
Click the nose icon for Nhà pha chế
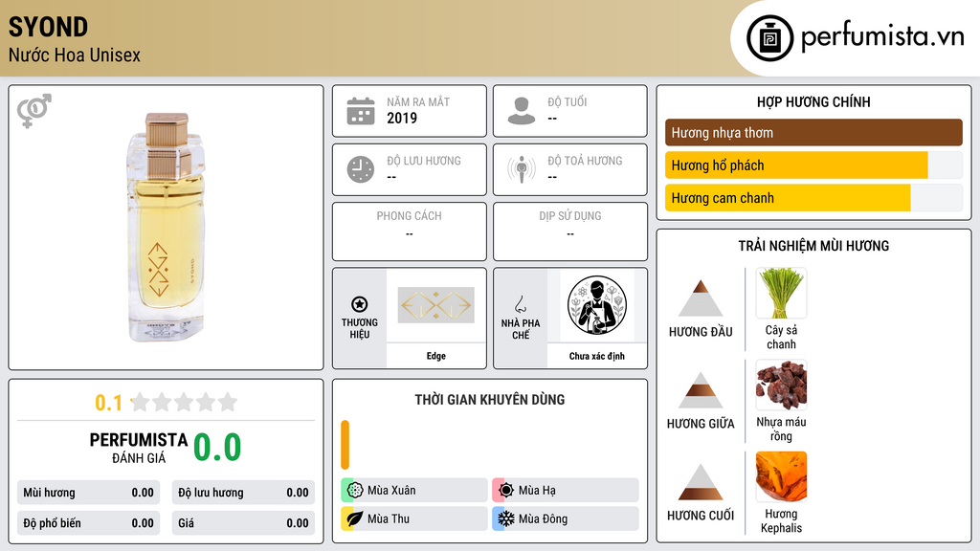pyautogui.click(x=520, y=304)
